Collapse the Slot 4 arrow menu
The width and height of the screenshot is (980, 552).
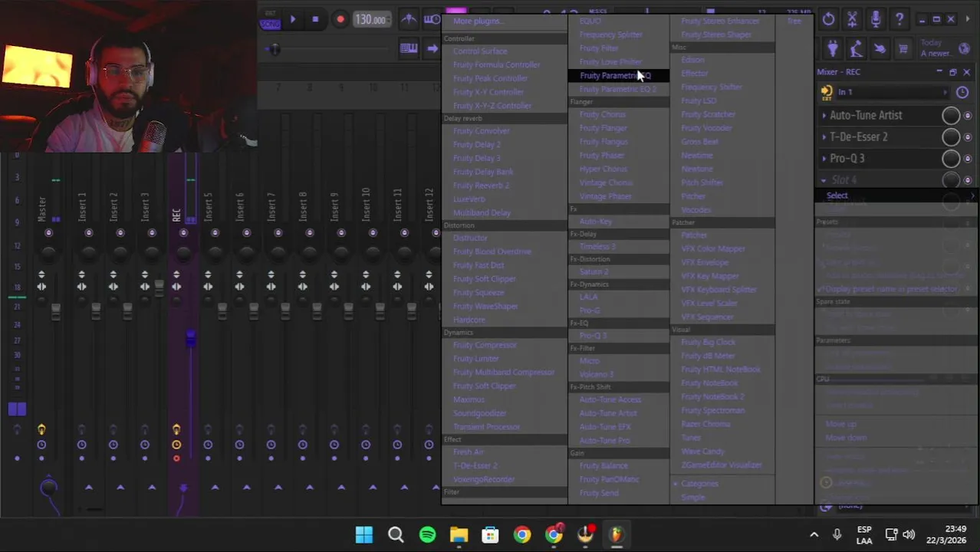point(824,180)
